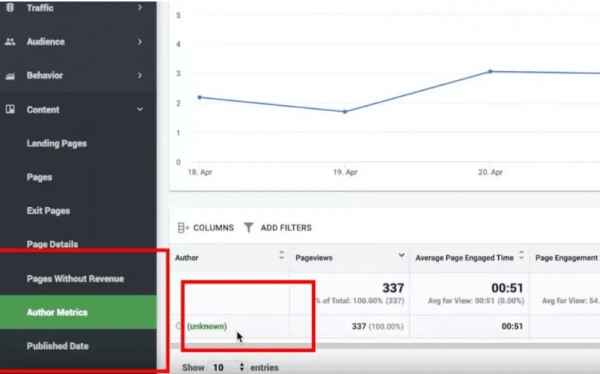Click the Pageviews column header
This screenshot has width=600, height=374.
349,258
